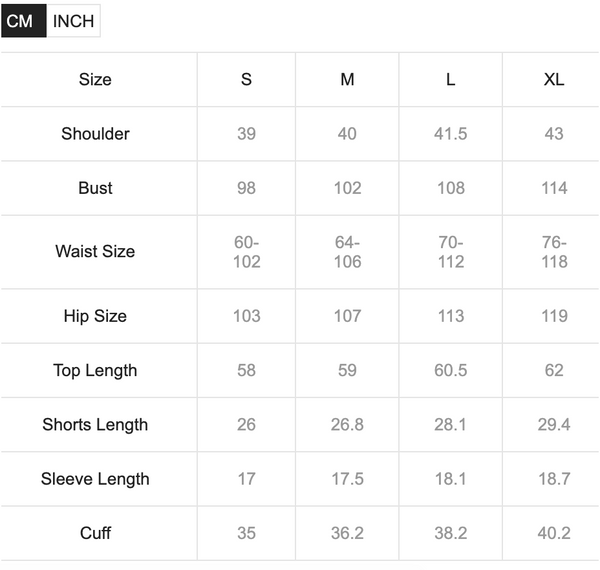
Task: Click the 60-102 waist value for S
Action: pyautogui.click(x=246, y=252)
